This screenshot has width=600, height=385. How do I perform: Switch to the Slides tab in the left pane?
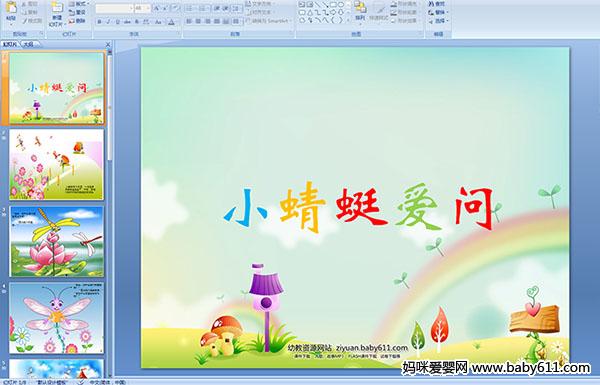(10, 44)
